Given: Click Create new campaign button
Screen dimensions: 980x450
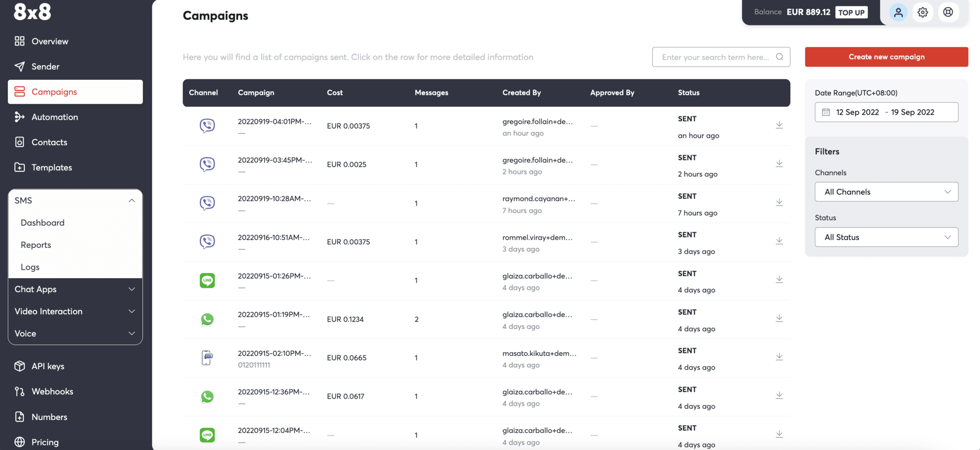Looking at the screenshot, I should 886,57.
